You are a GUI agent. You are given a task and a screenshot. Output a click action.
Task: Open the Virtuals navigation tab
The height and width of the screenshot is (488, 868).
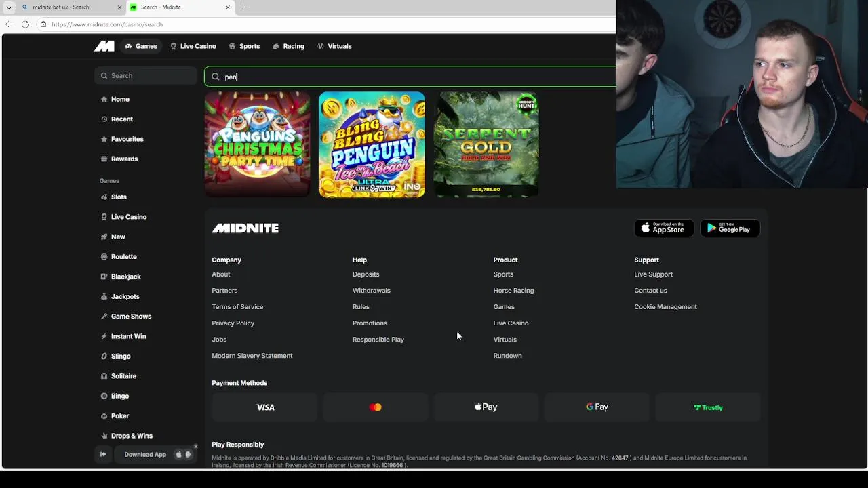coord(334,46)
